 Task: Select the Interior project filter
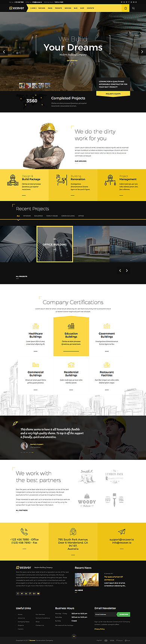(x=27, y=216)
